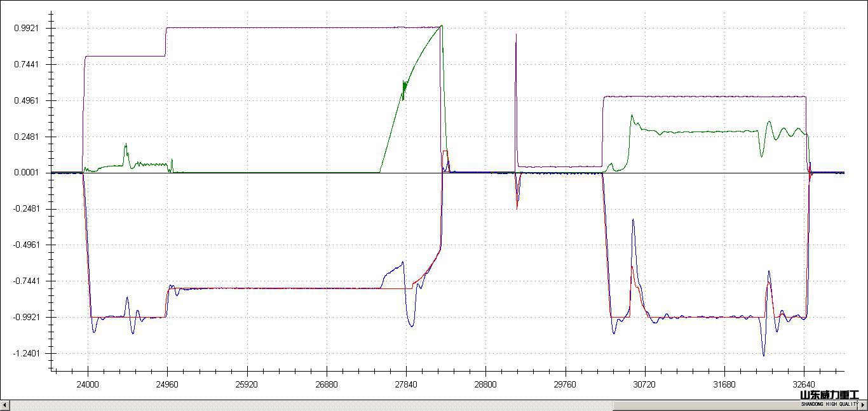Click the 0.0001 y-axis label

27,173
